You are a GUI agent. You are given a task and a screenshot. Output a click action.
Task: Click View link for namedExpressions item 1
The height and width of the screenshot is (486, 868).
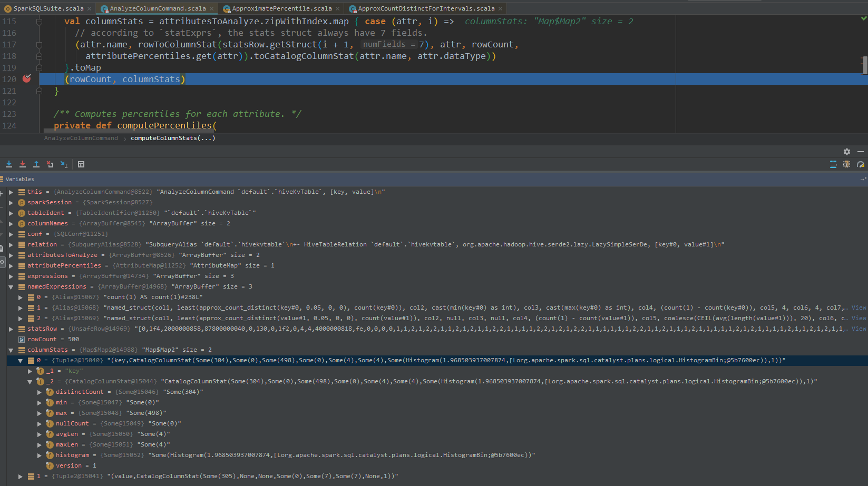[x=859, y=308]
